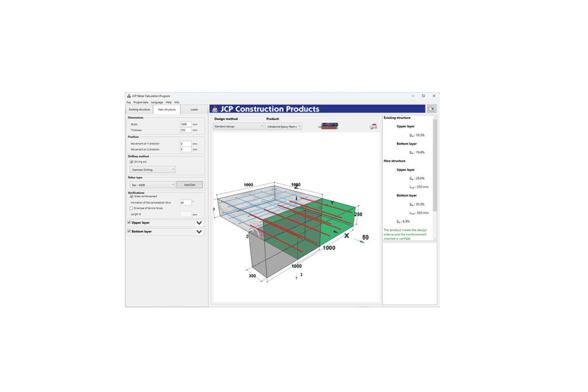Click the 300 dimension label on model
The width and height of the screenshot is (588, 392).
click(253, 276)
